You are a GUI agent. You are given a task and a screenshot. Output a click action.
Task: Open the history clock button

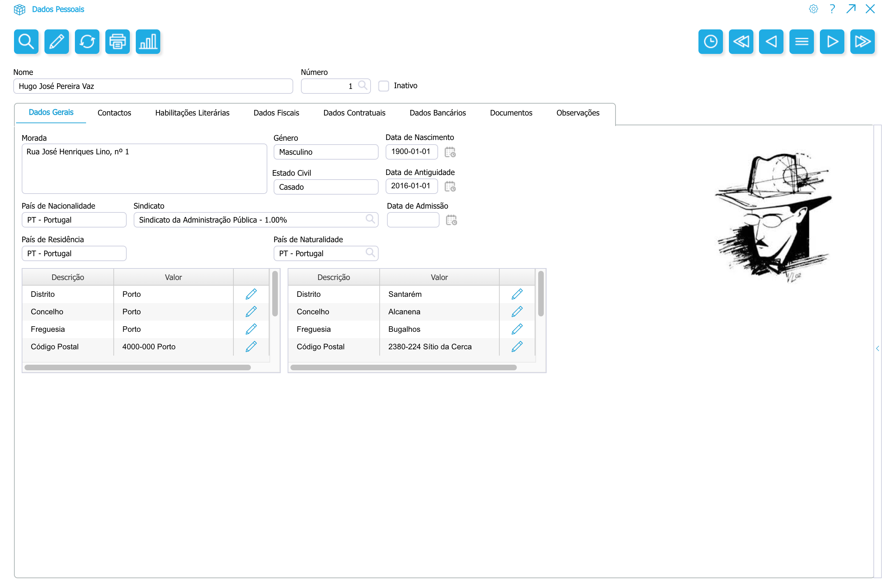click(x=710, y=41)
